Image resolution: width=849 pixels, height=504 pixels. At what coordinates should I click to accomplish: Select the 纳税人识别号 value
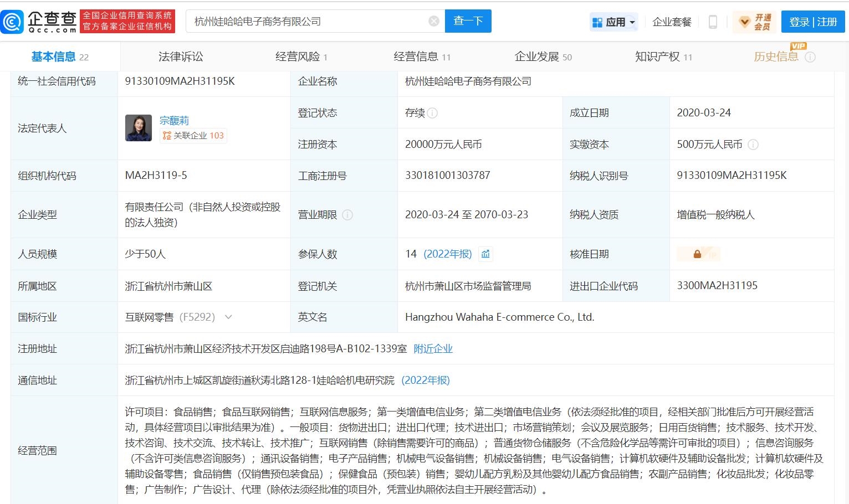click(732, 176)
